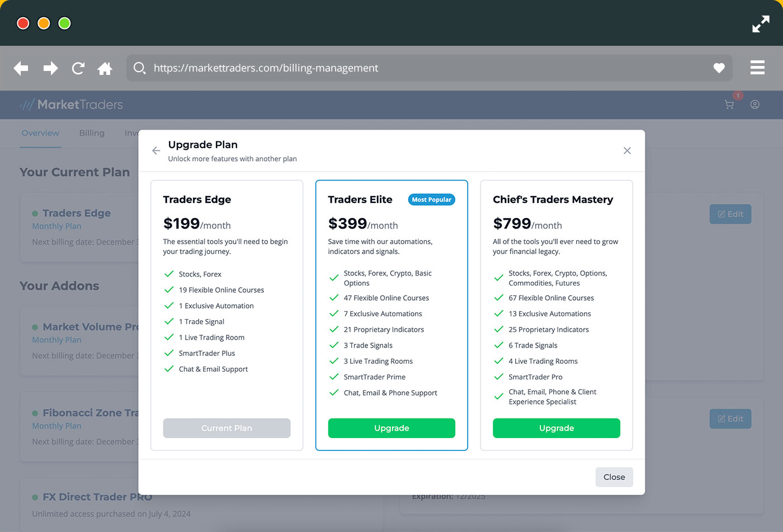The height and width of the screenshot is (532, 783).
Task: Click '19 Flexible Online Courses' feature
Action: 221,290
